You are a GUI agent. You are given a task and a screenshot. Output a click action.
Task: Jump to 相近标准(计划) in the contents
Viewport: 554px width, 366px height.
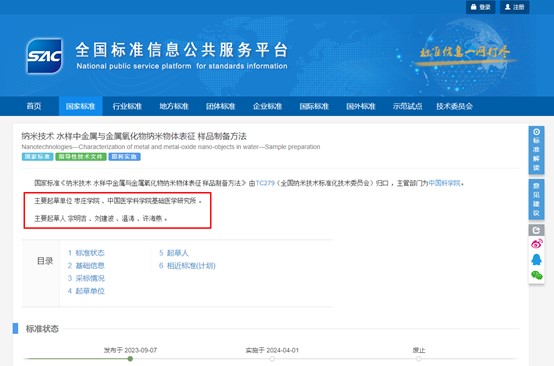pos(187,266)
